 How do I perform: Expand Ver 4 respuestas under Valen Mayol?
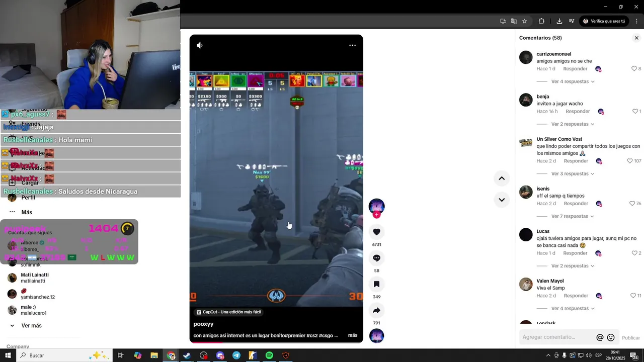(x=573, y=308)
